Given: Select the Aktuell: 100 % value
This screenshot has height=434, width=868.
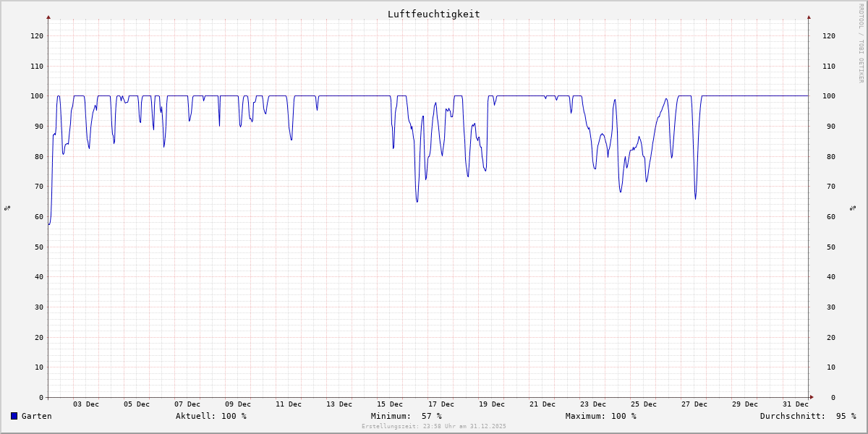Looking at the screenshot, I should [211, 416].
